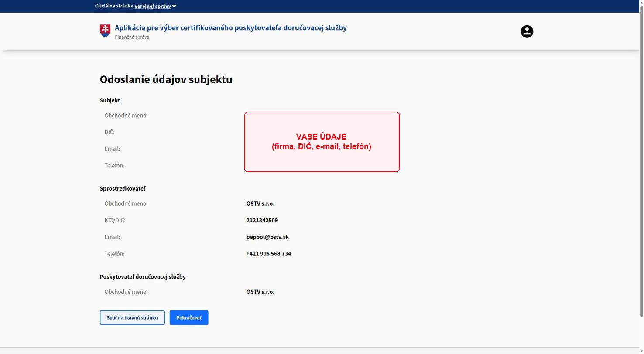
Task: Click 'Poskytovateľ doručovacej služby' section heading
Action: [143, 276]
